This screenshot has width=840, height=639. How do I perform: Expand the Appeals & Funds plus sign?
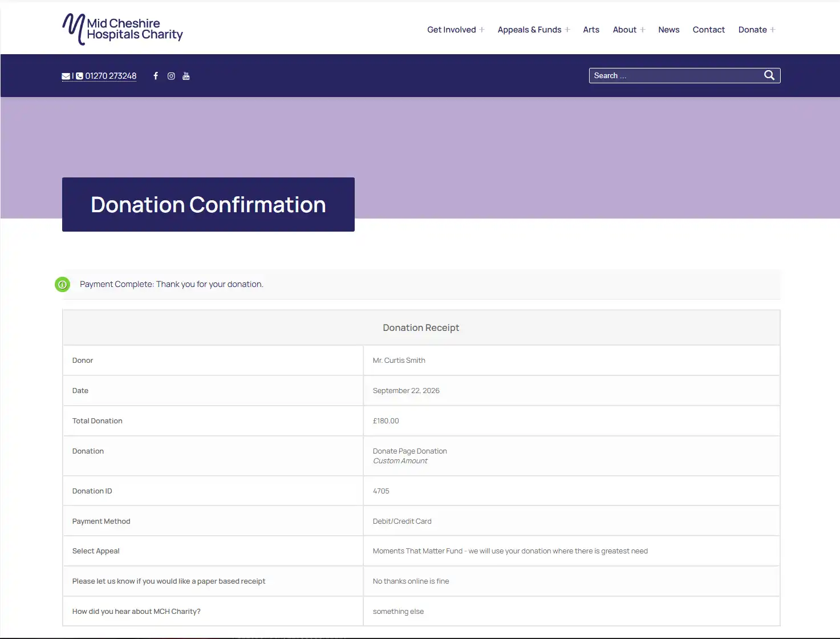(567, 30)
